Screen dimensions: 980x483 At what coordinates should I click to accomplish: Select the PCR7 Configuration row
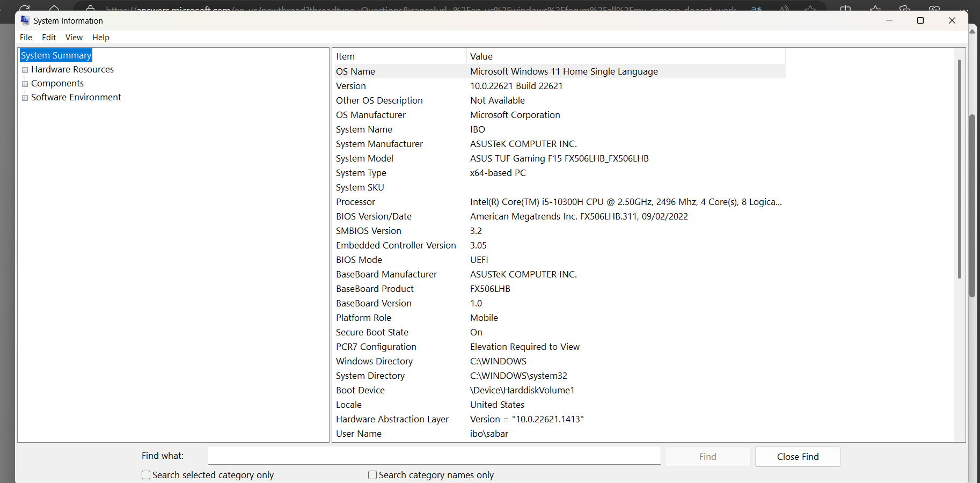point(560,347)
